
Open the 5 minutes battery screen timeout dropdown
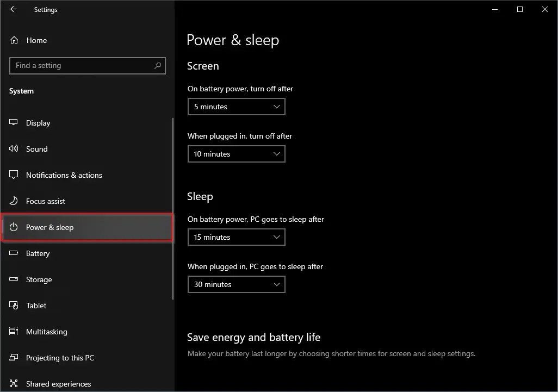236,107
